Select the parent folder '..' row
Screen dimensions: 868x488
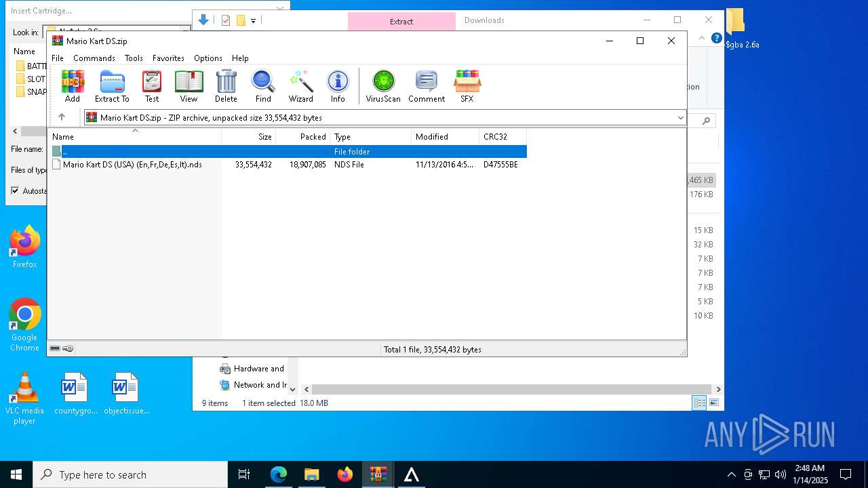pos(288,151)
